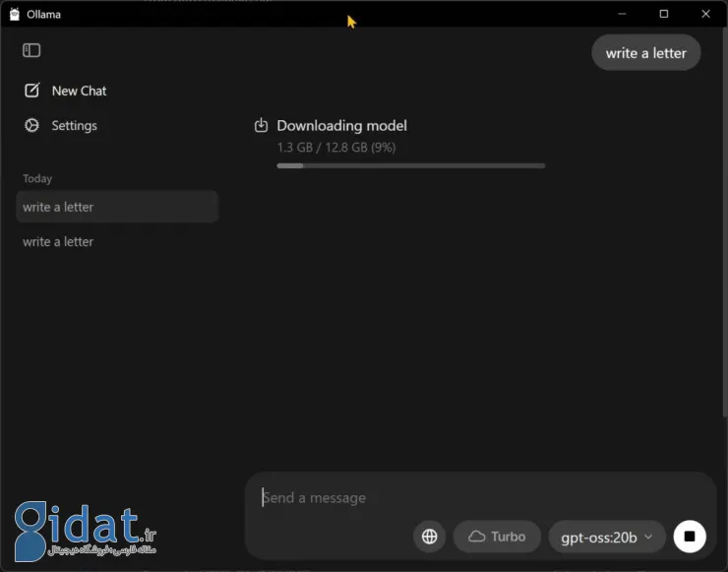
Task: Click the chat area vertical scrollbar
Action: 724,223
